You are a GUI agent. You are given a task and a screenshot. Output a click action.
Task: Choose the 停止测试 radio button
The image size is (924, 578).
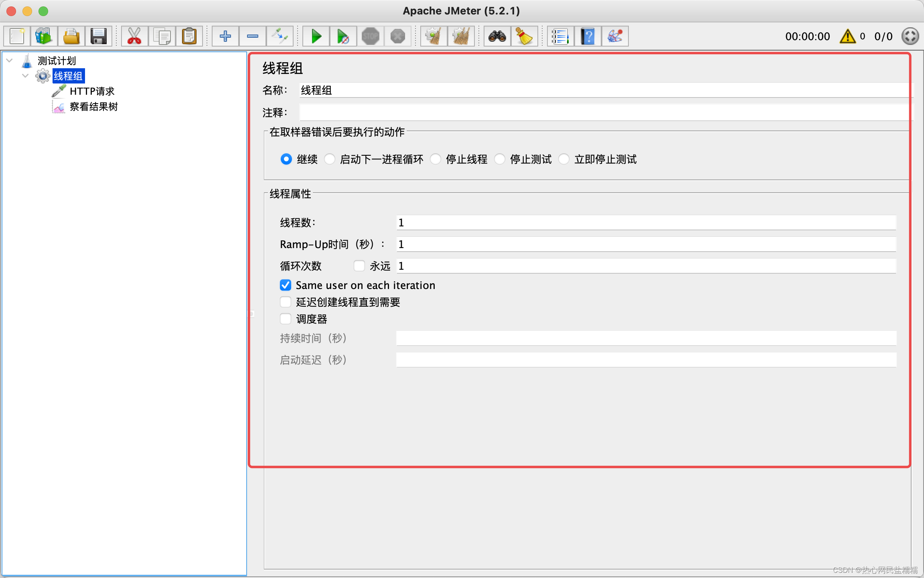(500, 159)
